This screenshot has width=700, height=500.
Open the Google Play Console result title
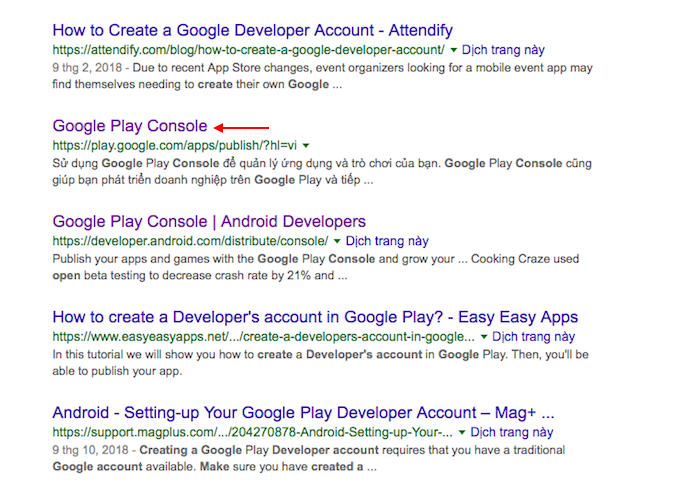coord(130,126)
